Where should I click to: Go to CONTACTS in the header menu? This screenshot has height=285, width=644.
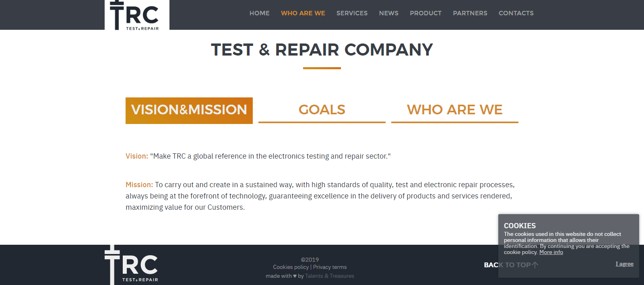coord(516,13)
